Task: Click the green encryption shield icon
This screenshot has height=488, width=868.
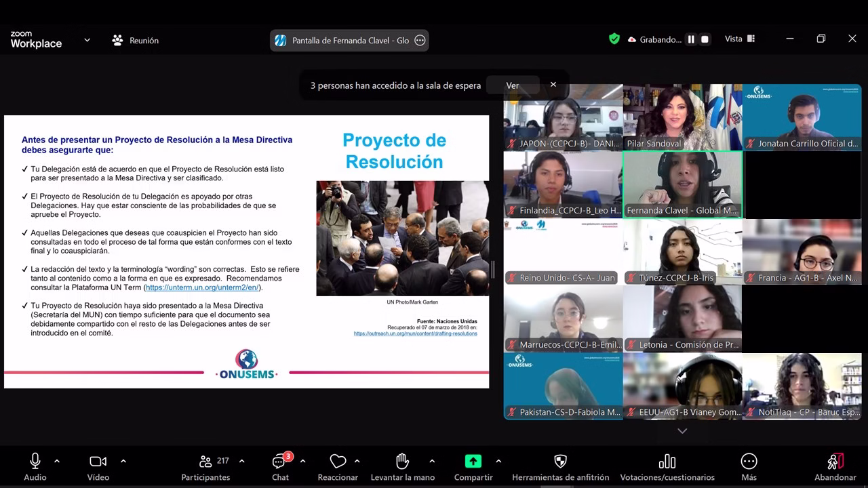Action: [614, 39]
